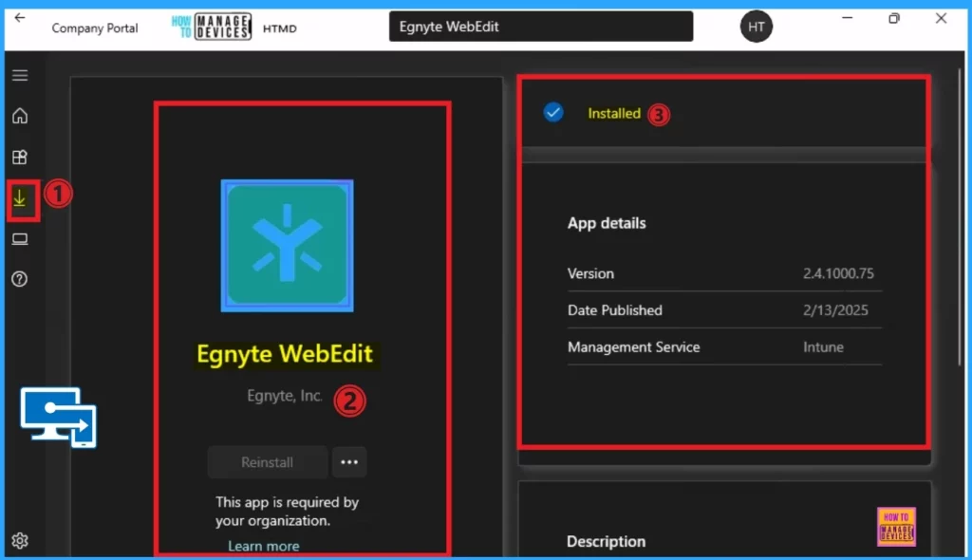The width and height of the screenshot is (972, 560).
Task: Open the Learn more link
Action: coord(264,546)
